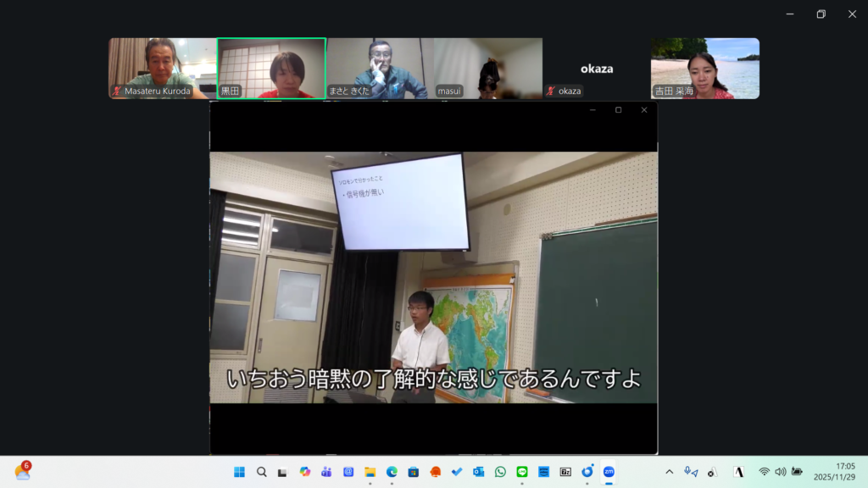Open WhatsApp from the taskbar
This screenshot has width=868, height=488.
click(500, 472)
